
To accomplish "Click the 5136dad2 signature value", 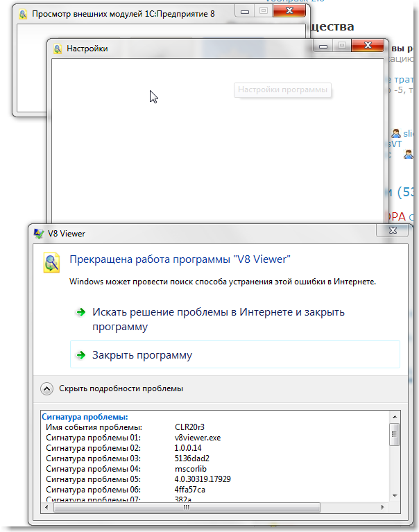I will click(x=192, y=458).
